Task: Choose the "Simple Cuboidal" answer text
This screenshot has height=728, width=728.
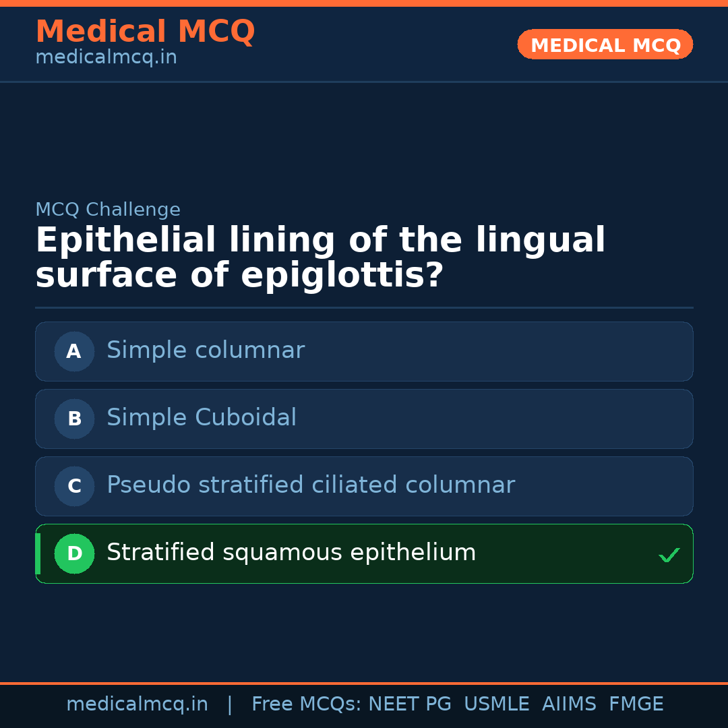Action: (x=202, y=418)
